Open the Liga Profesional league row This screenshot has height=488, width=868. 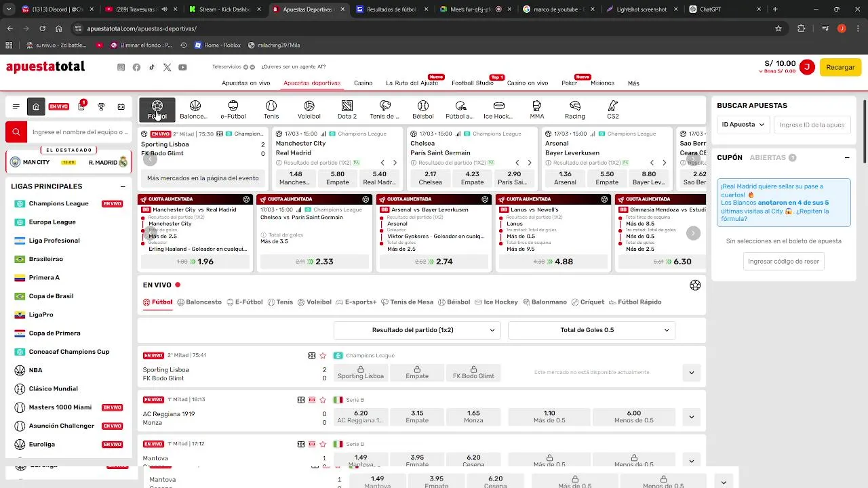tap(54, 241)
